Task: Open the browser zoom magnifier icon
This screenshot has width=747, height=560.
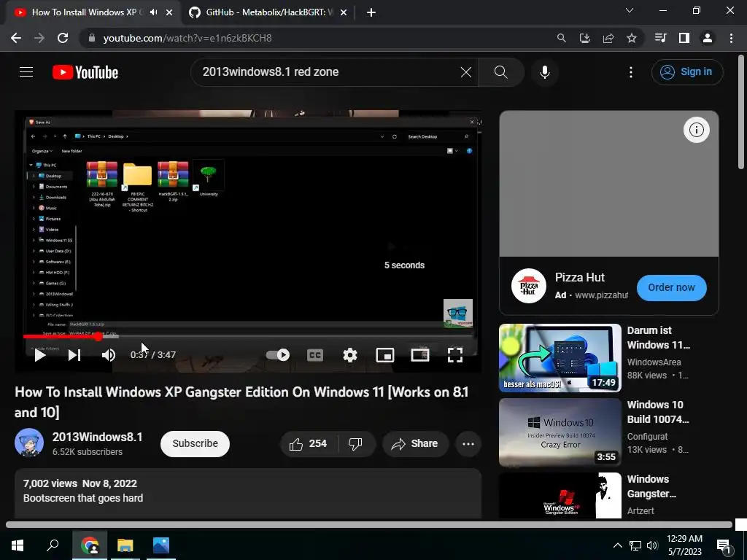Action: click(561, 38)
